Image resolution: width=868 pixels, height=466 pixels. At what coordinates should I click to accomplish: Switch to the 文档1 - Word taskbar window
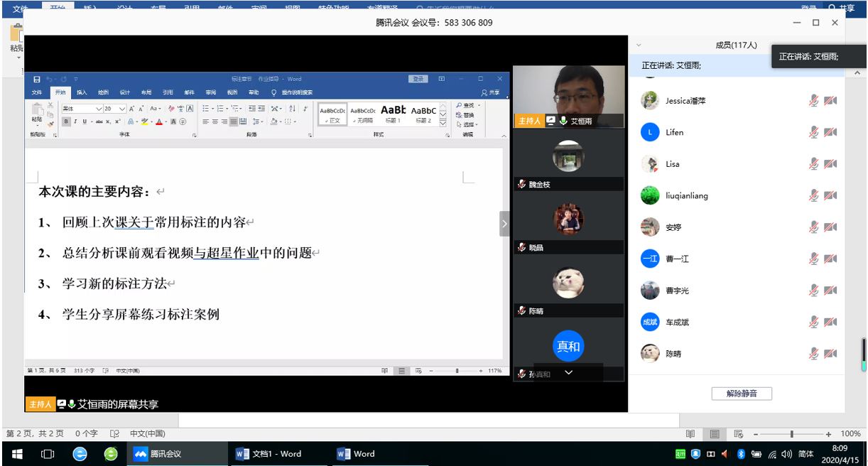pos(269,454)
